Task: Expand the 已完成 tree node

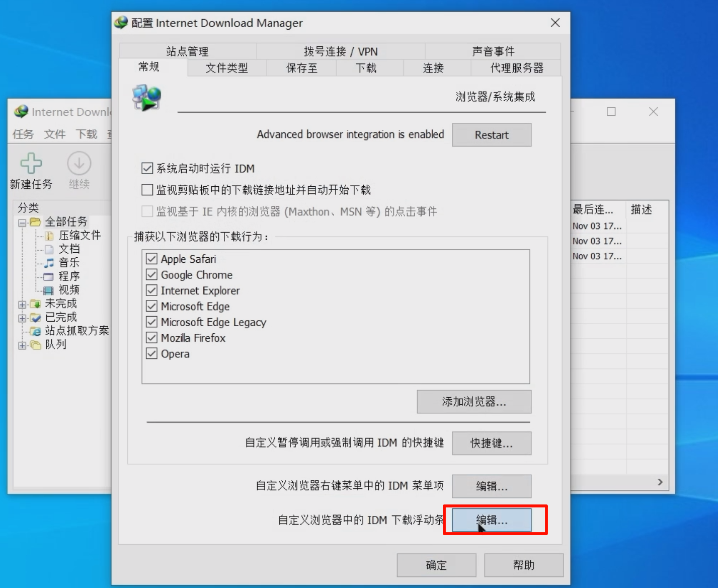Action: click(x=22, y=318)
